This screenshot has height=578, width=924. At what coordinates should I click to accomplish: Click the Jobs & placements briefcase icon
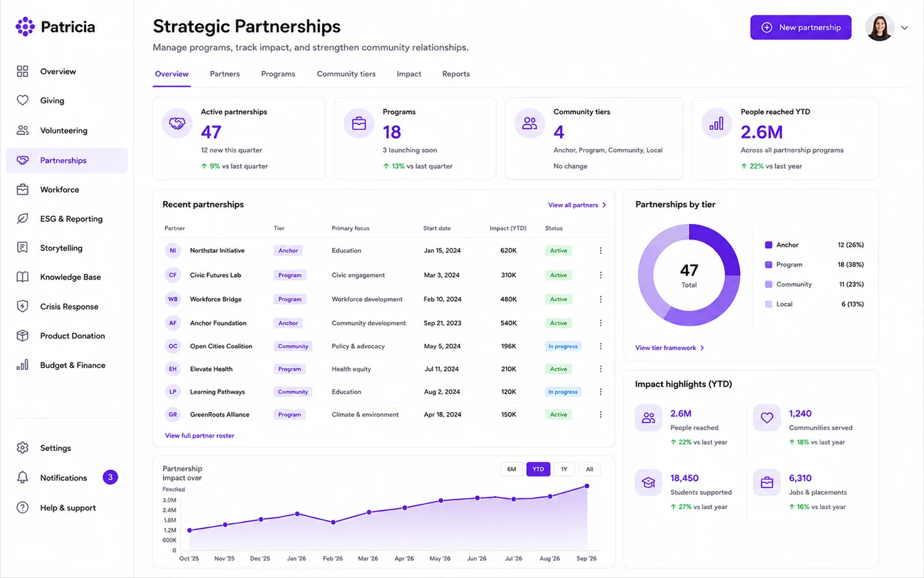pyautogui.click(x=767, y=482)
